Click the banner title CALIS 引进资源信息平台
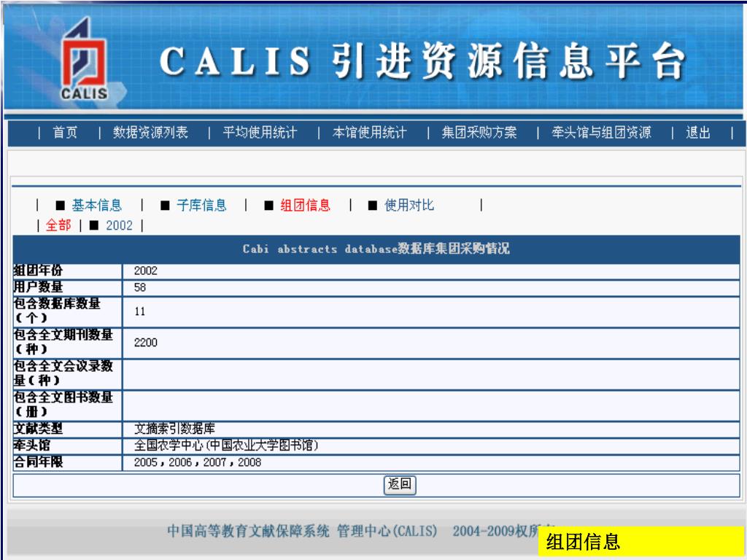Viewport: 747px width, 560px height. tap(422, 61)
